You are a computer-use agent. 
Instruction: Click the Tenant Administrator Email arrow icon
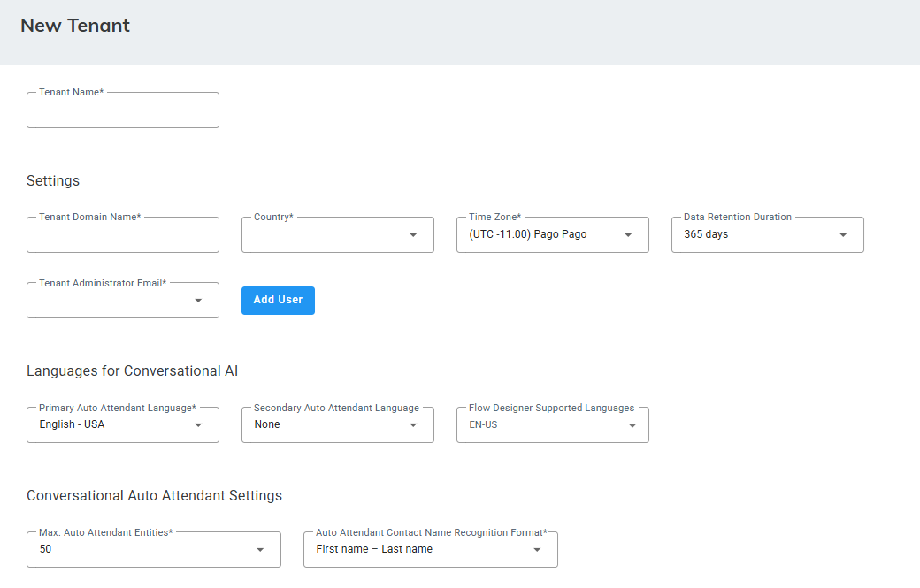tap(198, 301)
